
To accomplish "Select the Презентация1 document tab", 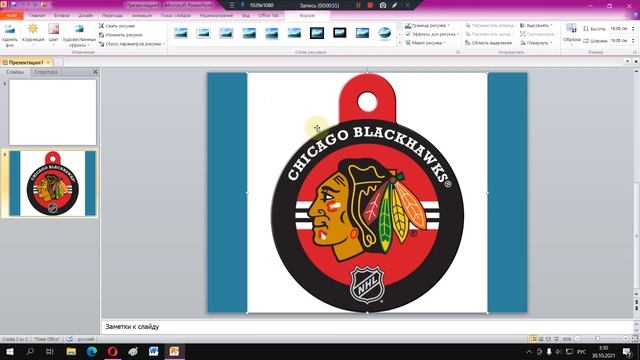I will click(x=26, y=62).
